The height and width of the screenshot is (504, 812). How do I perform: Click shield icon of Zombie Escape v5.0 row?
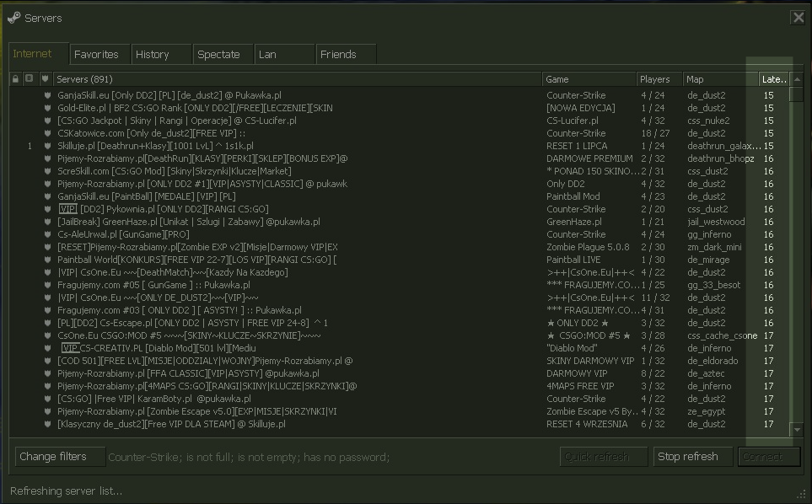pyautogui.click(x=48, y=411)
